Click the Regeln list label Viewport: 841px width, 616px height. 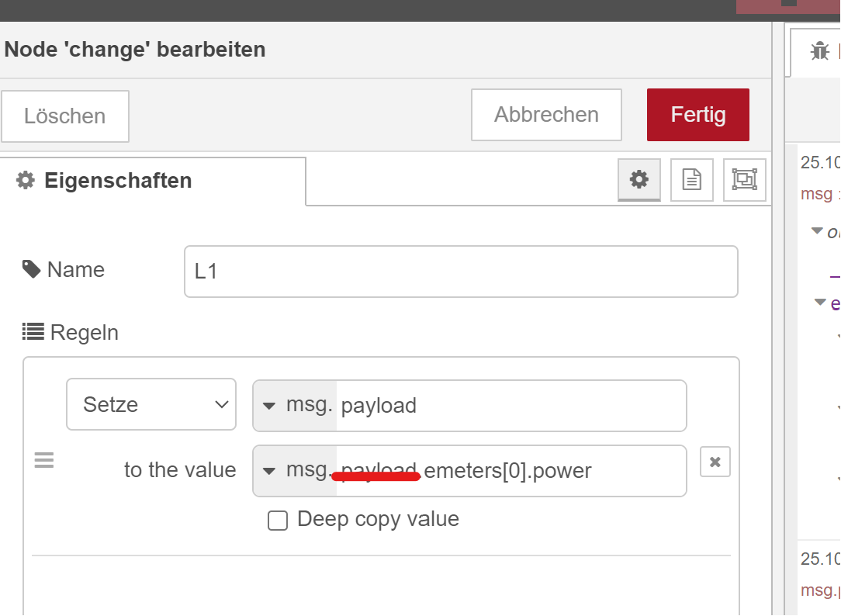pos(71,332)
